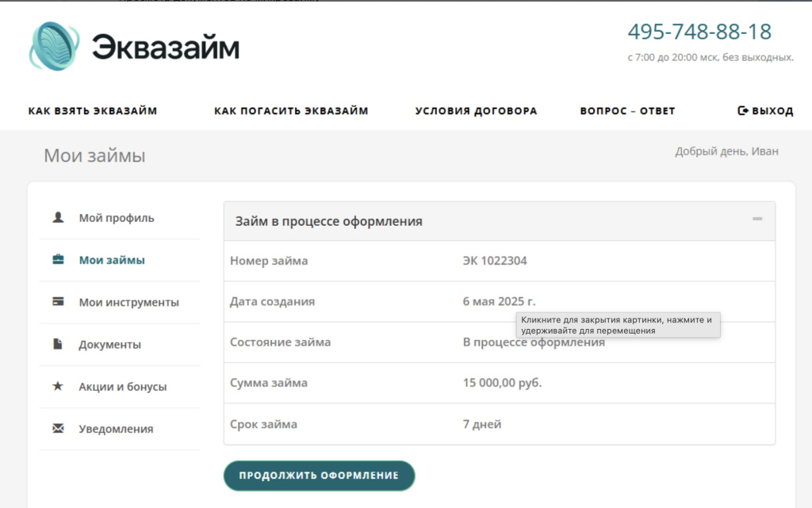Click the document icon next to Документы
Image resolution: width=812 pixels, height=508 pixels.
pyautogui.click(x=58, y=344)
